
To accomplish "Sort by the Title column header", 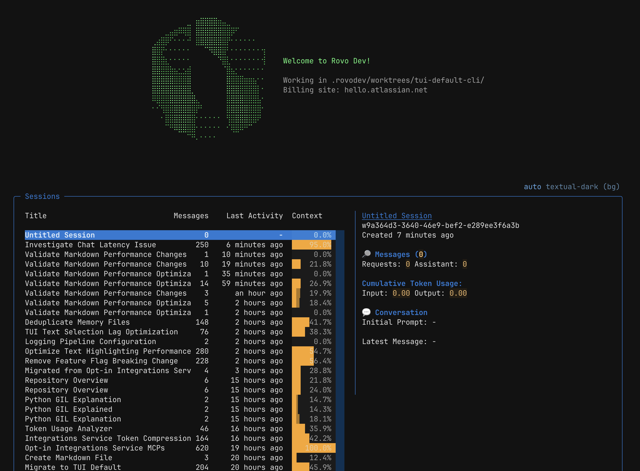I will 36,216.
